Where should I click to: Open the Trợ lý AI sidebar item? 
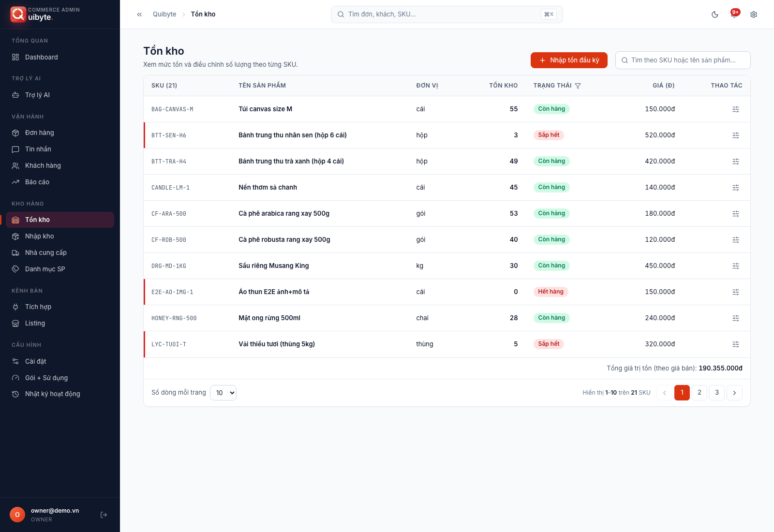tap(60, 95)
